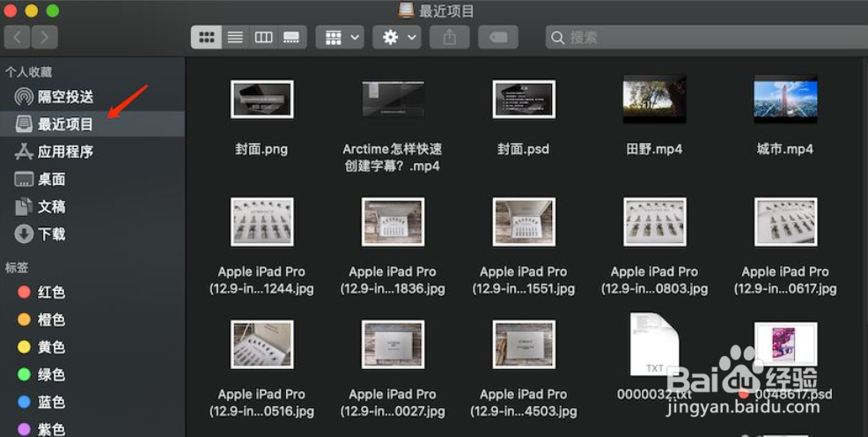This screenshot has height=437, width=868.
Task: Click the Desktop icon in sidebar
Action: [24, 180]
